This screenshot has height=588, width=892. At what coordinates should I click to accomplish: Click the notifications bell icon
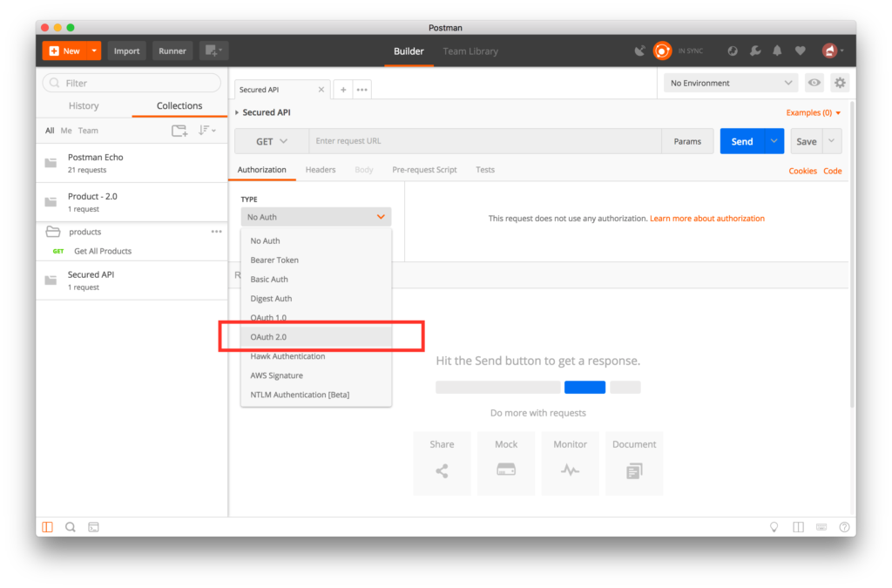[x=777, y=51]
